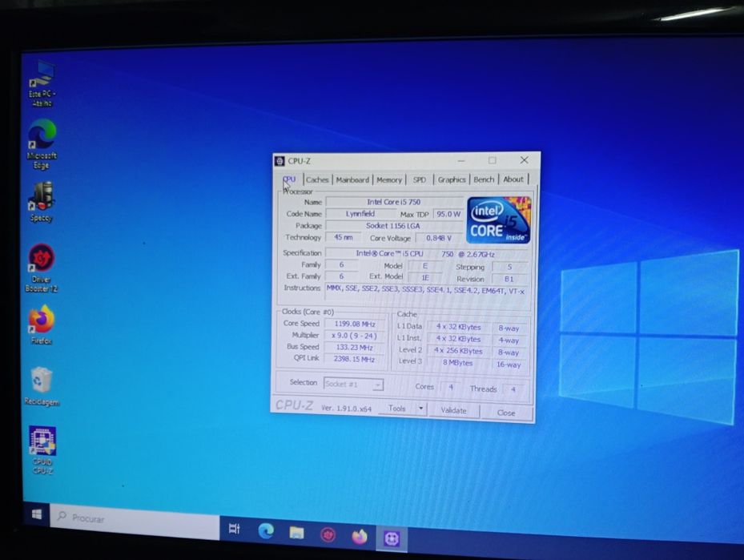Open Task View in taskbar
The height and width of the screenshot is (560, 744).
[234, 529]
